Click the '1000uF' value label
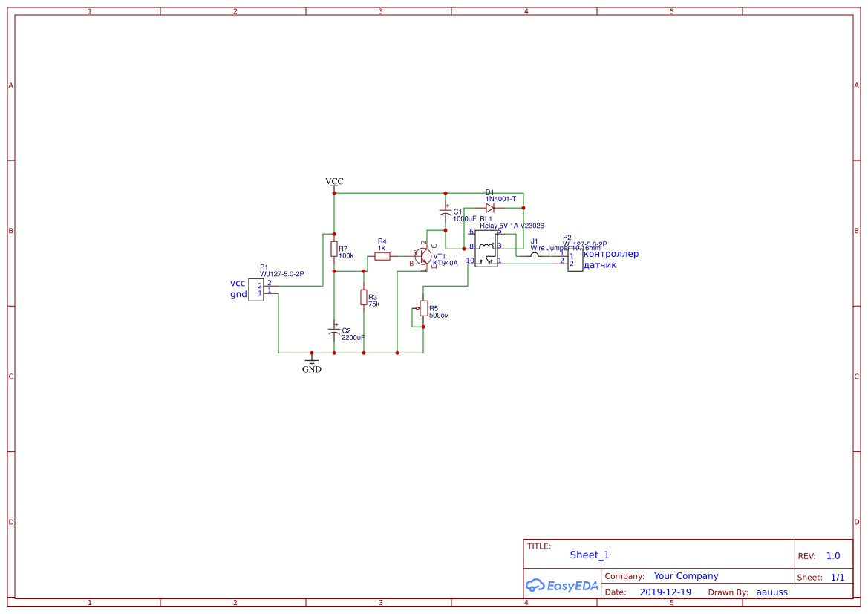 coord(465,219)
